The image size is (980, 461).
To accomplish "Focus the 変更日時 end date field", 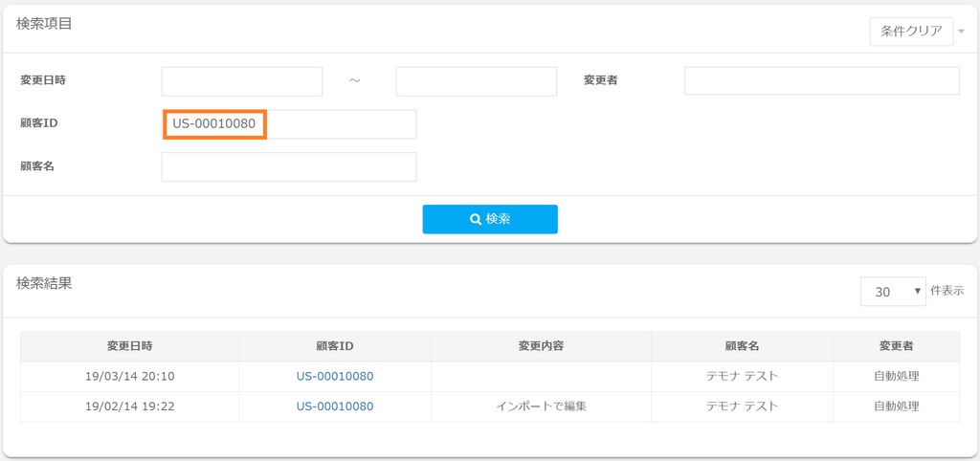I will click(476, 81).
